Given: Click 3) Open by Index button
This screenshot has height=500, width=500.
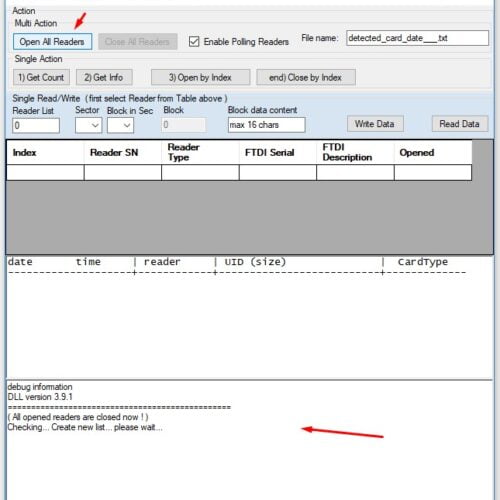Looking at the screenshot, I should point(200,77).
